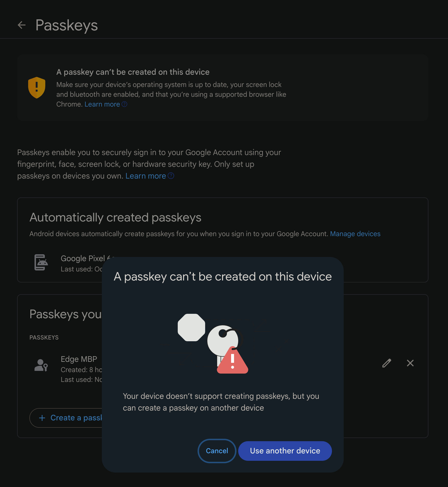Click the help circle after the passkeys description
Viewport: 448px width, 487px height.
(171, 176)
